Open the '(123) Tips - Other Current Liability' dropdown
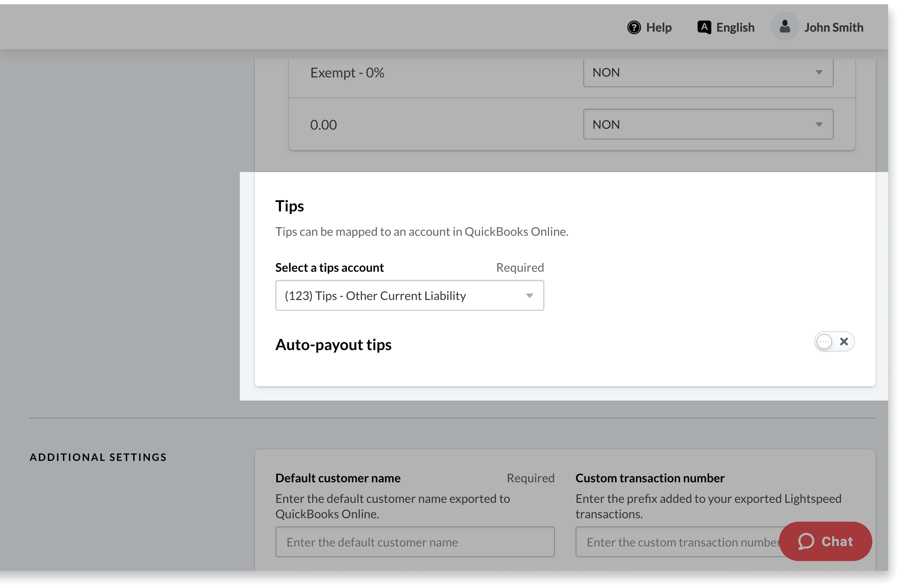The image size is (901, 588). coord(409,295)
